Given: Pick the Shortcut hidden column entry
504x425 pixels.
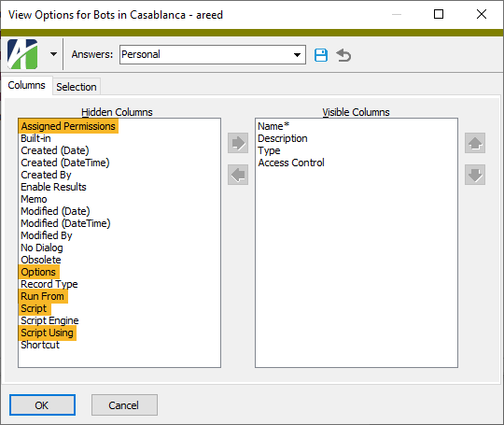Looking at the screenshot, I should click(x=40, y=345).
